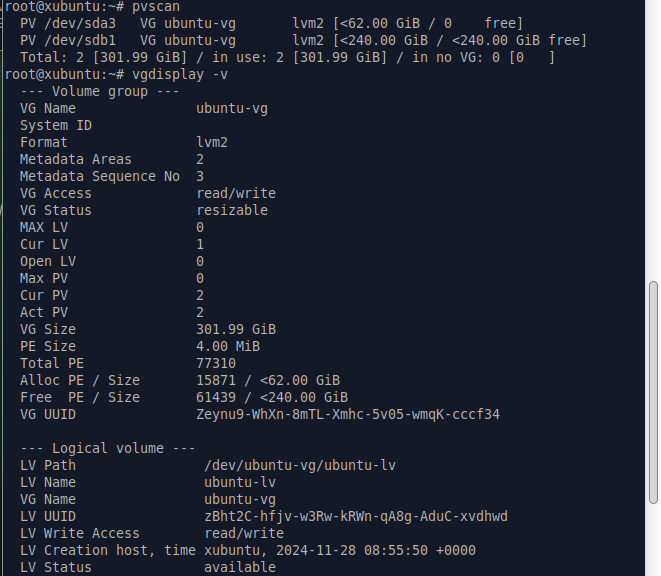
Task: Click the LV Status value available
Action: [x=240, y=568]
